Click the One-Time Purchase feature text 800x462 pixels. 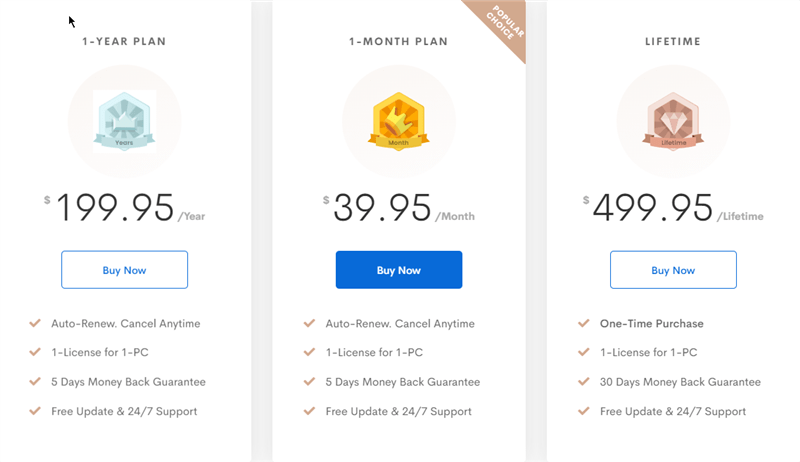coord(652,323)
